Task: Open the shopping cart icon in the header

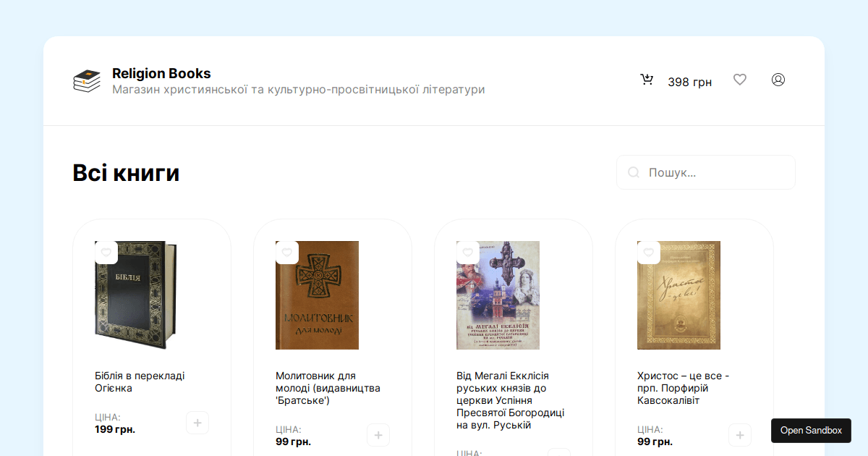Action: tap(647, 80)
